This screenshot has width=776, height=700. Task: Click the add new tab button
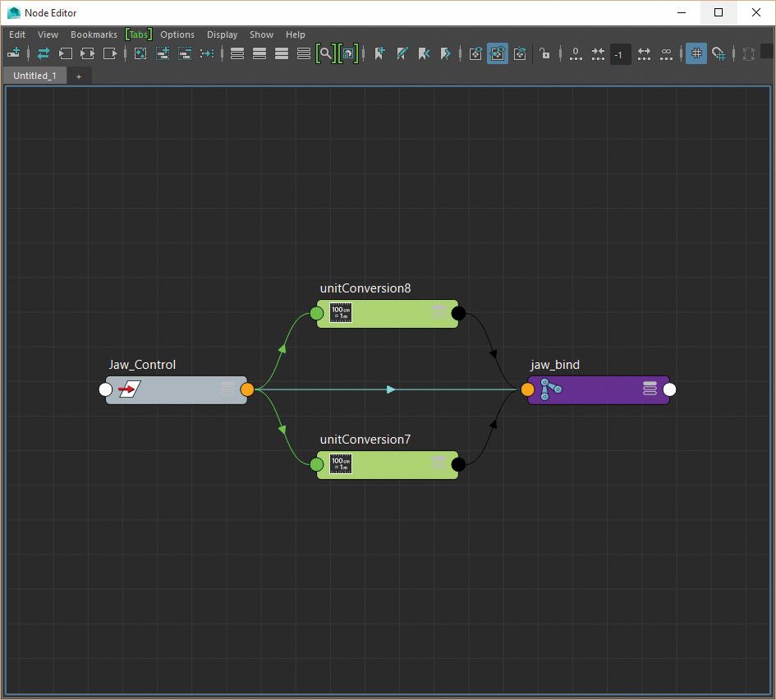pos(78,76)
